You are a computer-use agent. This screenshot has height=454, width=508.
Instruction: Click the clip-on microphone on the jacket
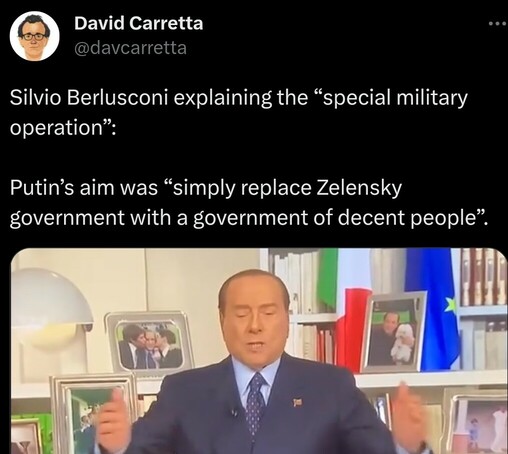tap(236, 413)
